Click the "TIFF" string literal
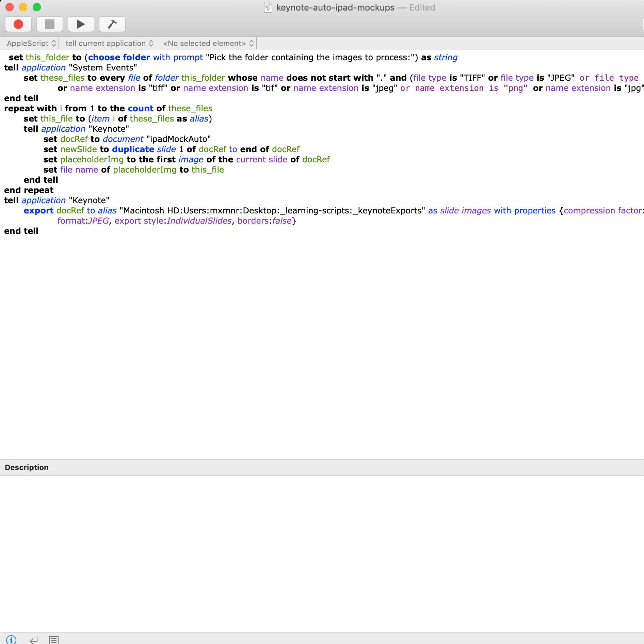Viewport: 644px width, 644px height. click(x=472, y=78)
